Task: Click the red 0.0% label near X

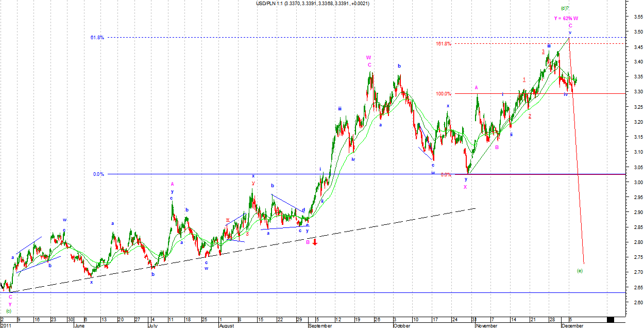Action: click(x=446, y=175)
